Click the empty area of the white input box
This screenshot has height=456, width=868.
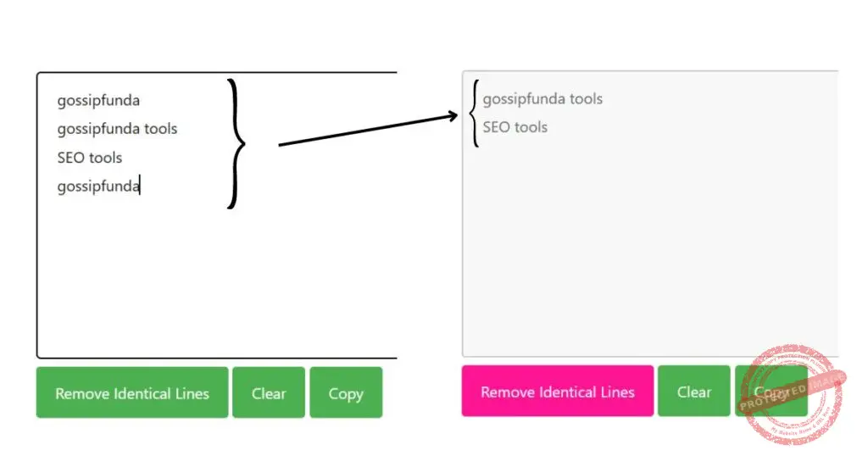tap(212, 280)
